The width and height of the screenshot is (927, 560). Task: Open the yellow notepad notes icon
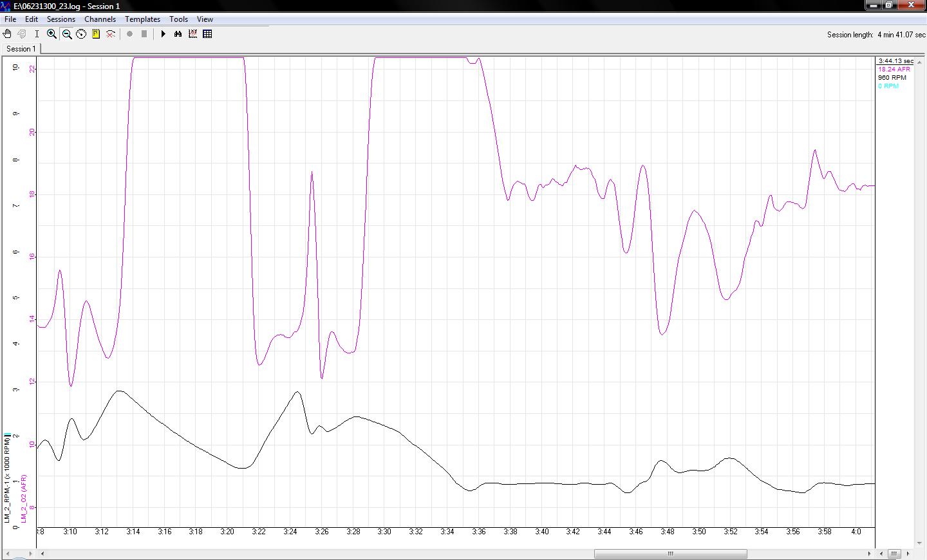pos(96,34)
